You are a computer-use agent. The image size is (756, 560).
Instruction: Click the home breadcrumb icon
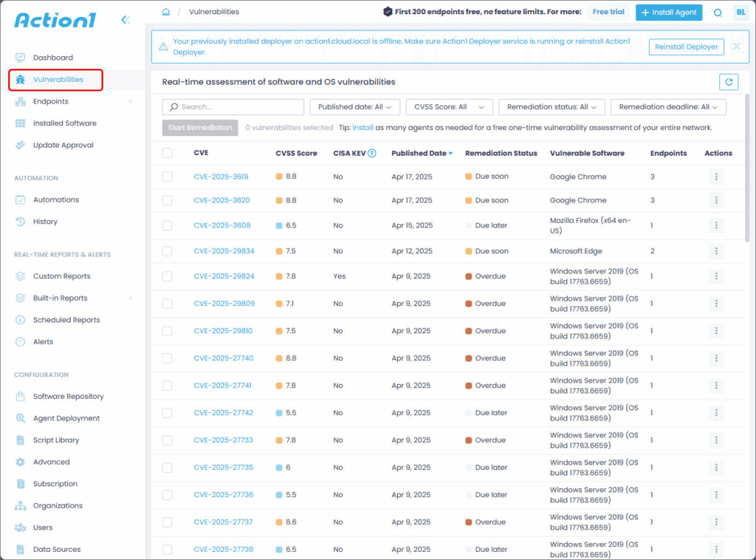(x=166, y=12)
